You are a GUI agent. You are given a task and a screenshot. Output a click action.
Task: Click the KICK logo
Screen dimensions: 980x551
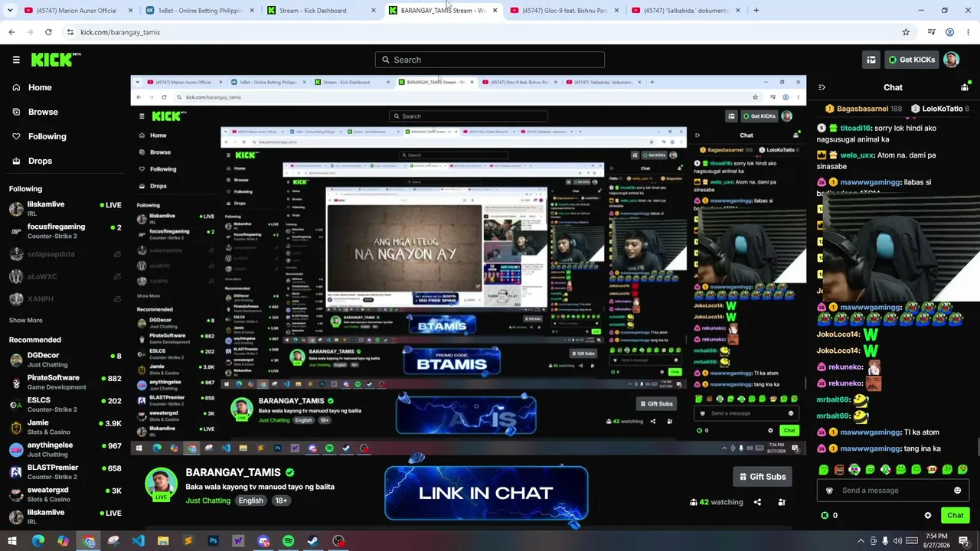56,60
